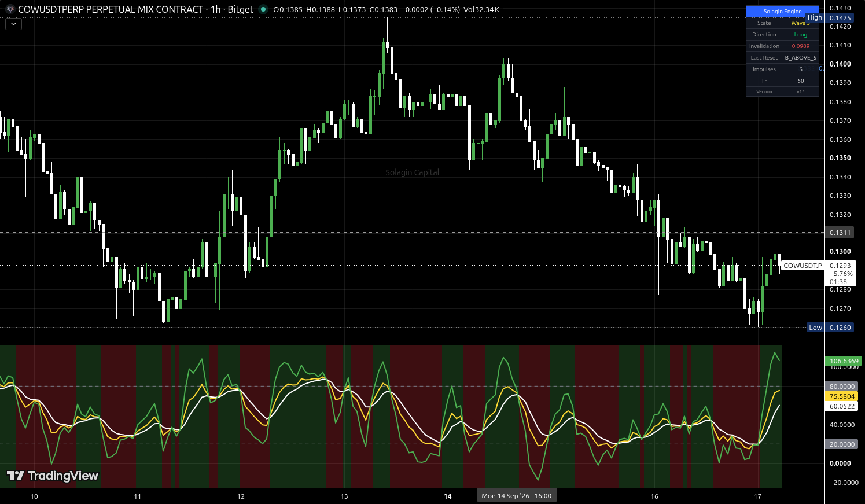
Task: Open the COWUSDTPERP PERPETUAL MIX CONTRACT symbol title
Action: [111, 9]
